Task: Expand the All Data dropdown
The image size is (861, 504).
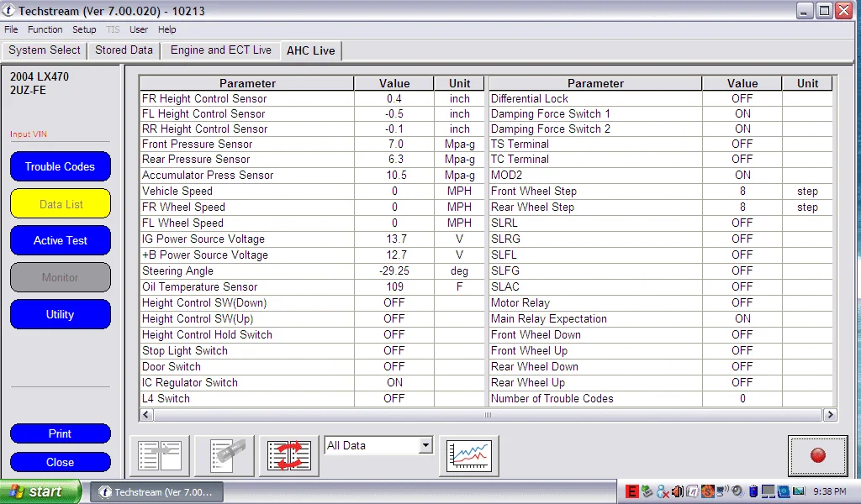Action: 425,446
